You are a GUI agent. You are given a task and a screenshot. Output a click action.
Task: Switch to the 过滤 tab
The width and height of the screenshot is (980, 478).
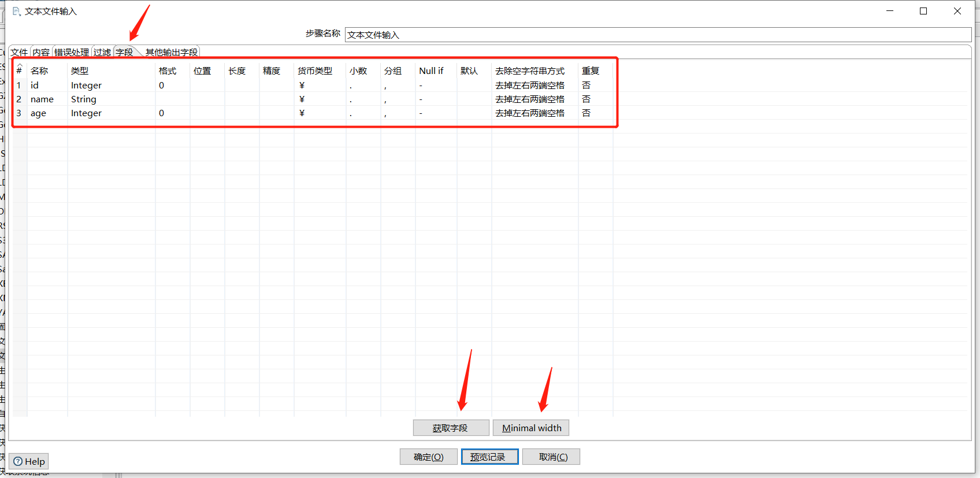(x=102, y=52)
